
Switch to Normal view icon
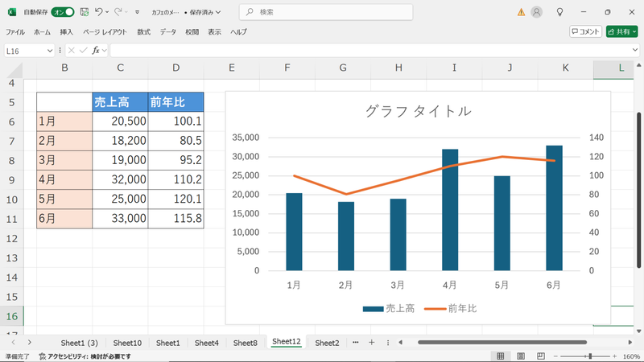pyautogui.click(x=500, y=356)
